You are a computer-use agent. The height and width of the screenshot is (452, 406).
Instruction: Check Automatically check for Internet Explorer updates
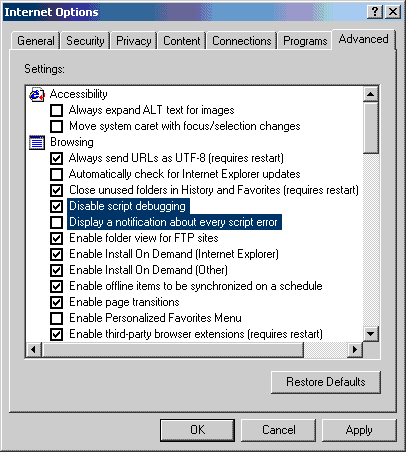(x=56, y=174)
